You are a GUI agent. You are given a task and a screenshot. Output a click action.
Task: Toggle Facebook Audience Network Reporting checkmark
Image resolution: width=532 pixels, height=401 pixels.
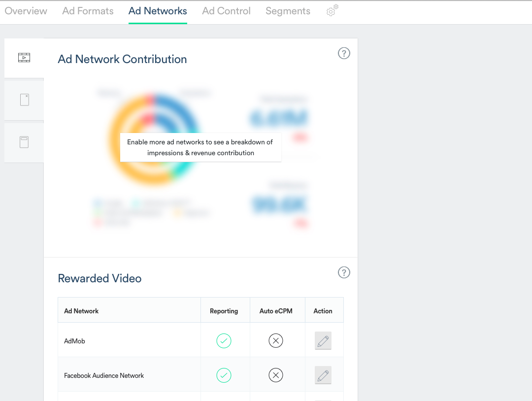pyautogui.click(x=224, y=375)
